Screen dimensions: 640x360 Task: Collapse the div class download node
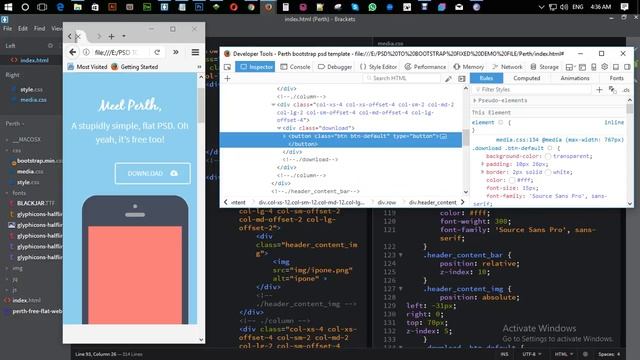[x=279, y=128]
